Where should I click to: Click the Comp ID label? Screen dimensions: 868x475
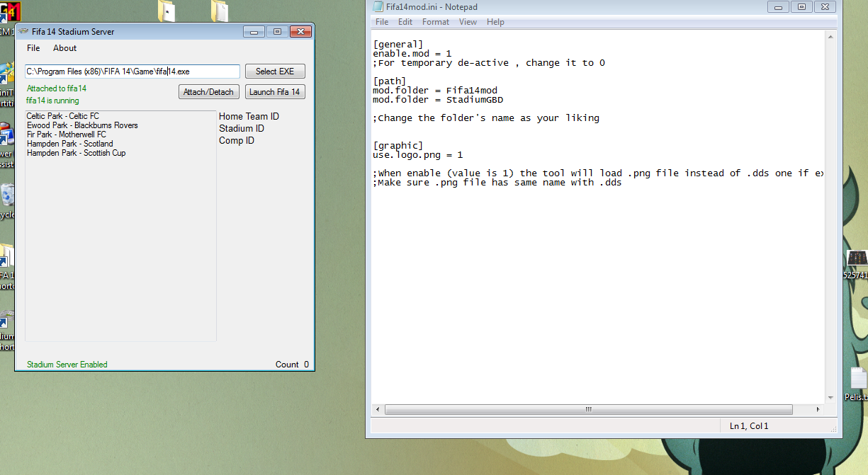tap(237, 140)
